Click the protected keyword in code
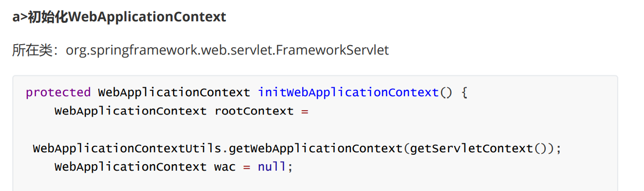The width and height of the screenshot is (644, 191). click(x=58, y=93)
